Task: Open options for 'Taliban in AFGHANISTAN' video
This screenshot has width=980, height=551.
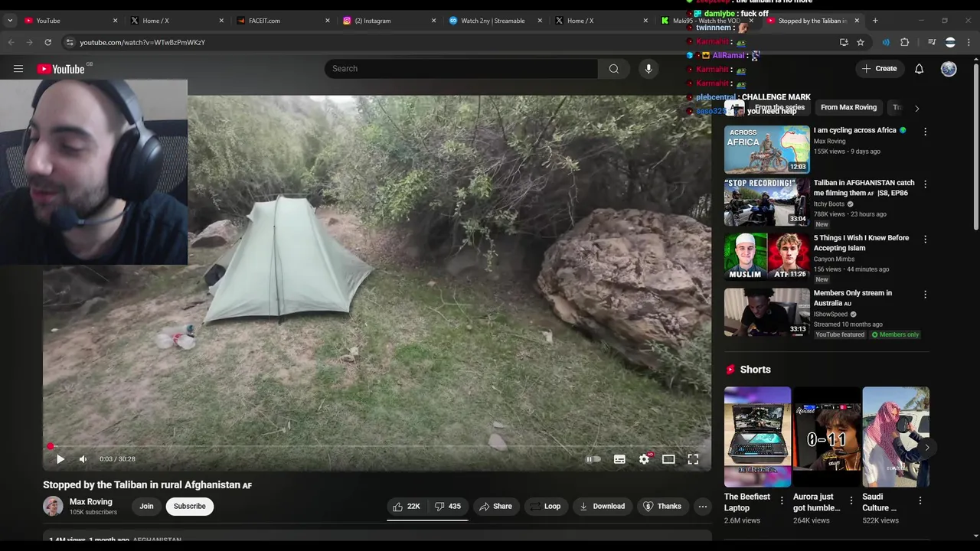Action: click(925, 184)
